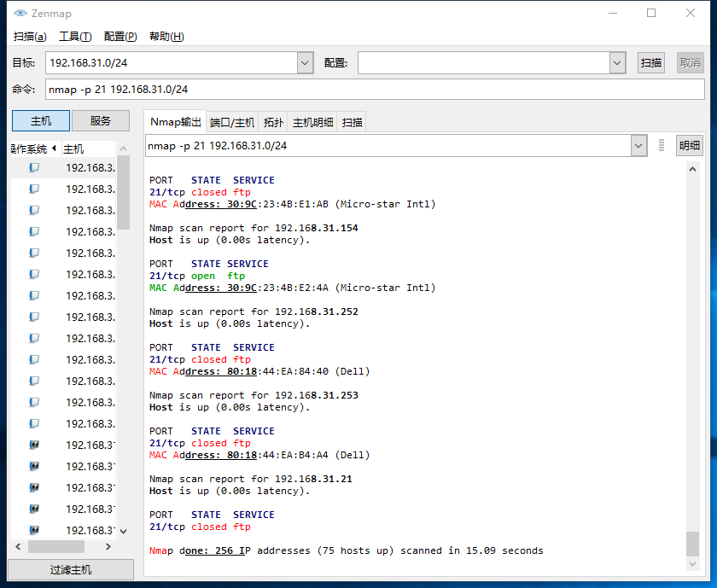Click the 明细 details button
The height and width of the screenshot is (588, 717).
(690, 145)
